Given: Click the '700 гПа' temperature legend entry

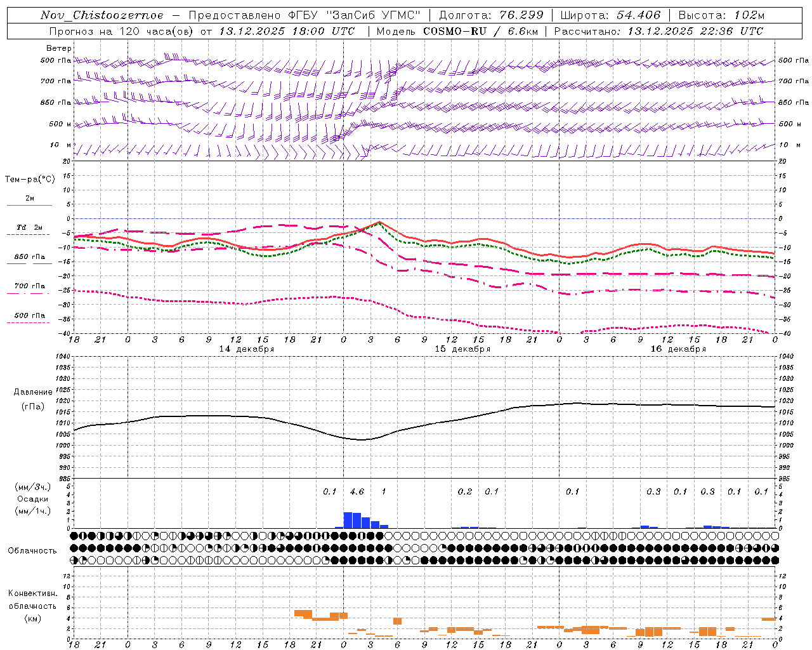Looking at the screenshot, I should click(29, 286).
